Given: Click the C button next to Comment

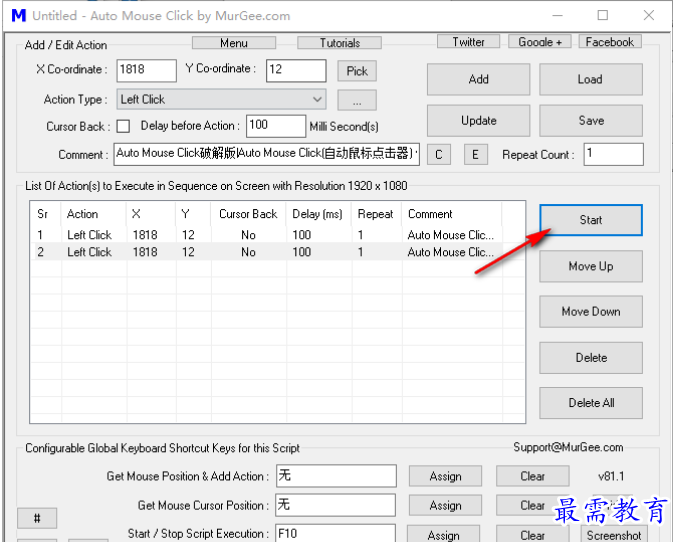Looking at the screenshot, I should click(x=439, y=154).
